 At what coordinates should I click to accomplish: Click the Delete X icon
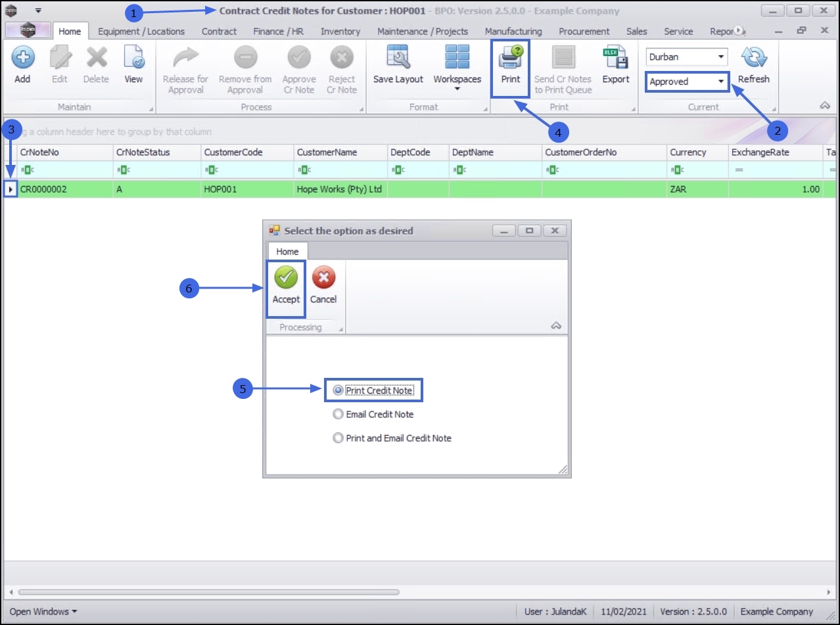[96, 58]
